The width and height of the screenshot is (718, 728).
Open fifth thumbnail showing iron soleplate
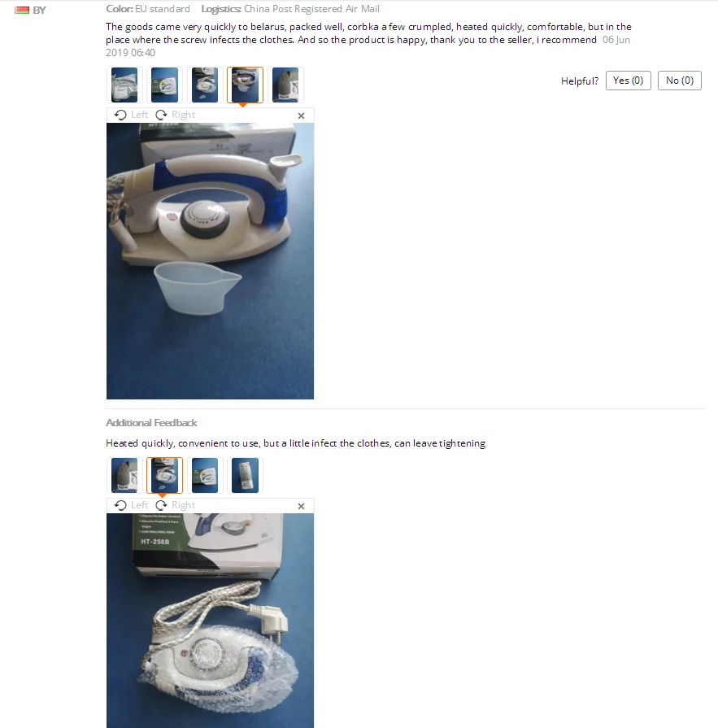point(285,85)
